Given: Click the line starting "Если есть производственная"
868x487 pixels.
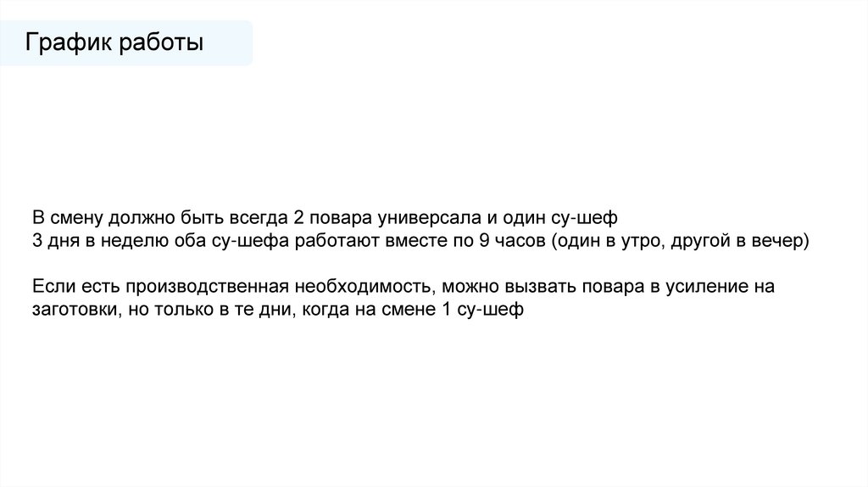Looking at the screenshot, I should 404,287.
